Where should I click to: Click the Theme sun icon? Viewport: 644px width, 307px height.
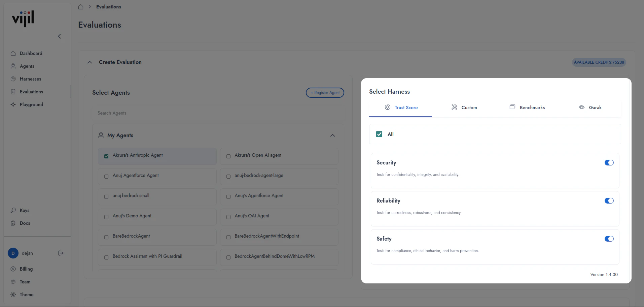pos(13,295)
